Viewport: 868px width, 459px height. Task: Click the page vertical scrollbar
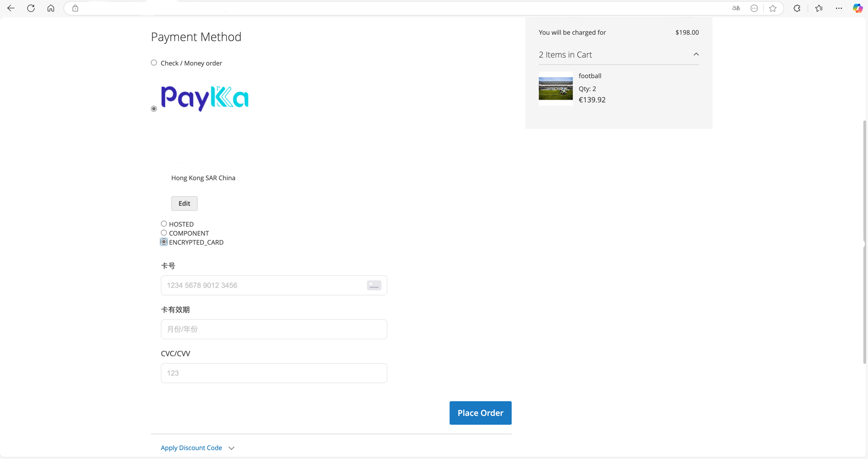[x=864, y=242]
